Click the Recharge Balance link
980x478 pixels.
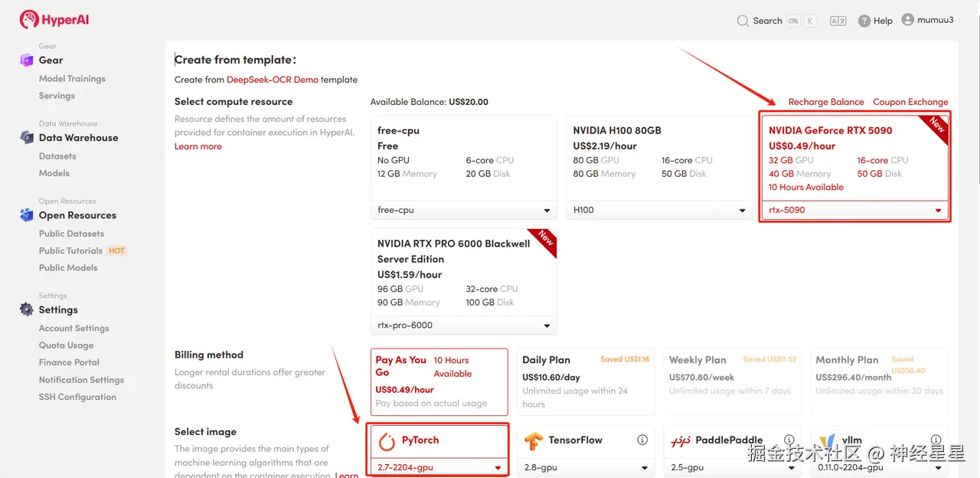826,102
